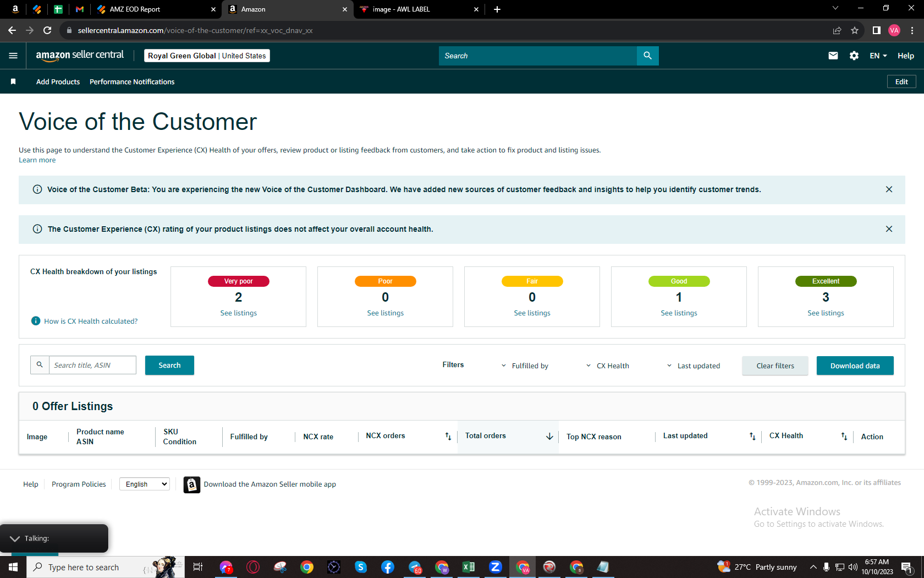The image size is (924, 578).
Task: Click the browser back arrow
Action: click(12, 30)
